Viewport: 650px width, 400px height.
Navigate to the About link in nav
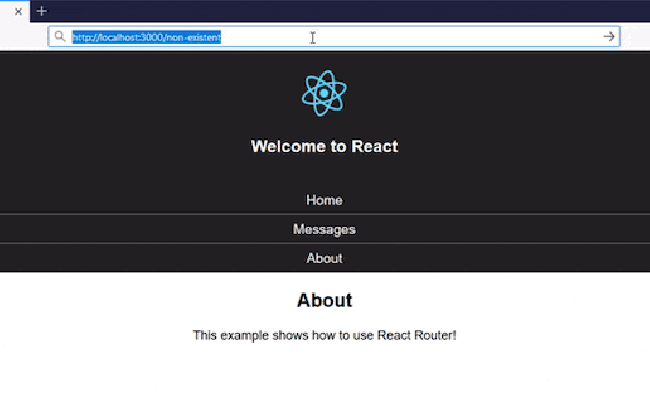pyautogui.click(x=324, y=258)
